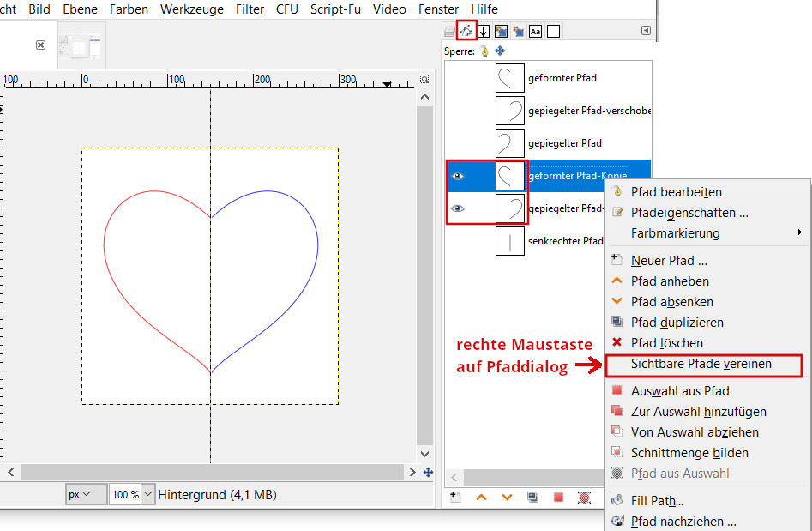Image resolution: width=812 pixels, height=531 pixels.
Task: Click the zoom-on-resize icon above vertical scrollbar
Action: [x=424, y=80]
